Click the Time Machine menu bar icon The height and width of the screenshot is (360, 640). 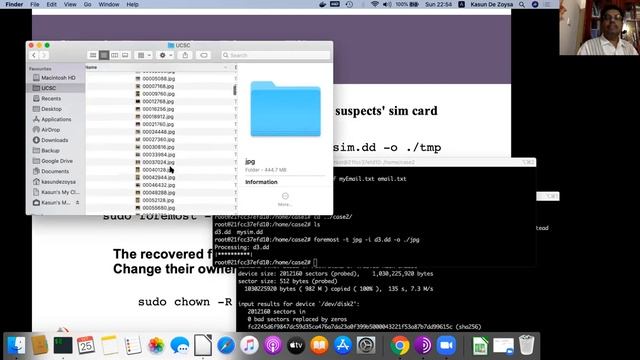(349, 4)
